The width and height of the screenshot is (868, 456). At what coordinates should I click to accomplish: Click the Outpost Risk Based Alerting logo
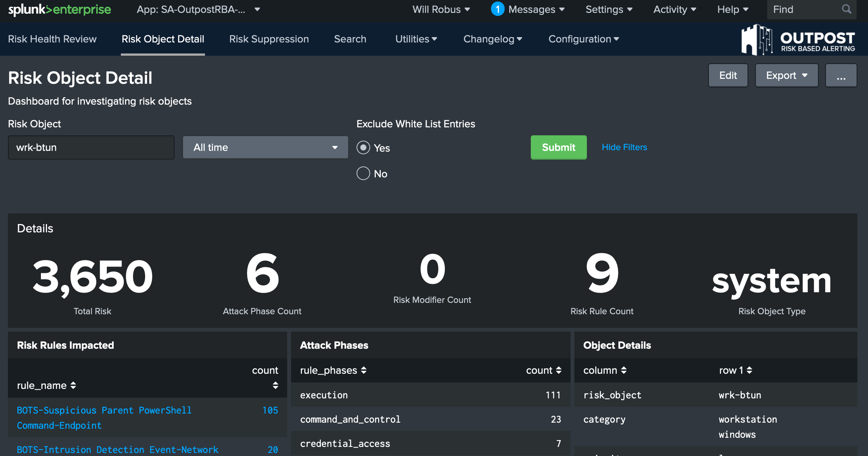[x=798, y=40]
